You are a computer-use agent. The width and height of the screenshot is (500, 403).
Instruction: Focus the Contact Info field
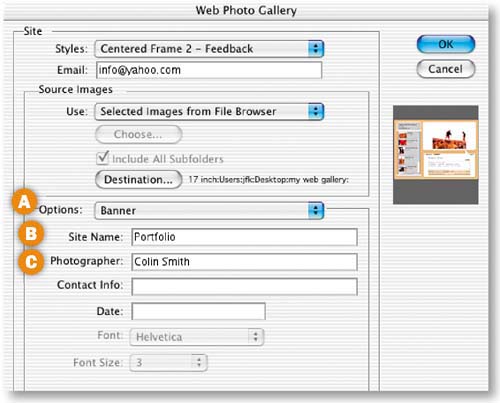click(245, 286)
